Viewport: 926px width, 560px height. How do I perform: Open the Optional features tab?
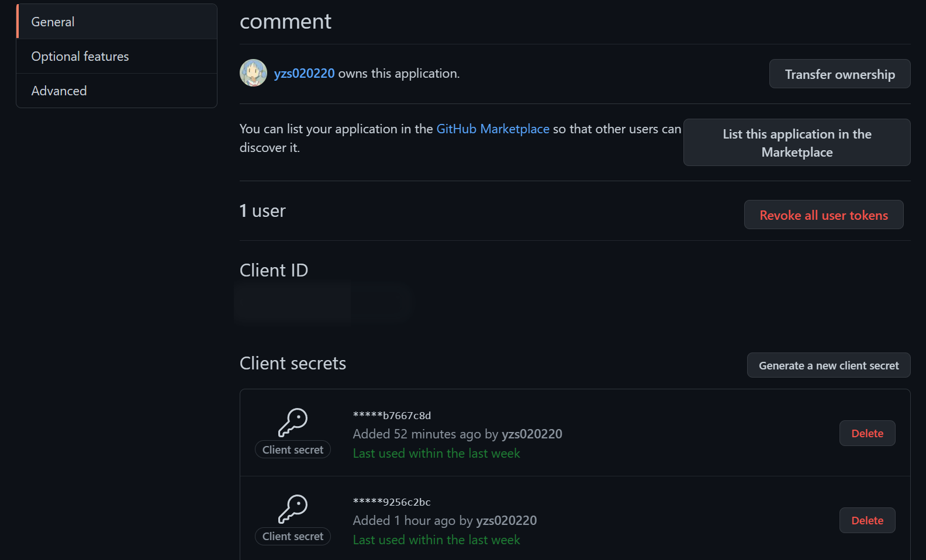pyautogui.click(x=80, y=56)
